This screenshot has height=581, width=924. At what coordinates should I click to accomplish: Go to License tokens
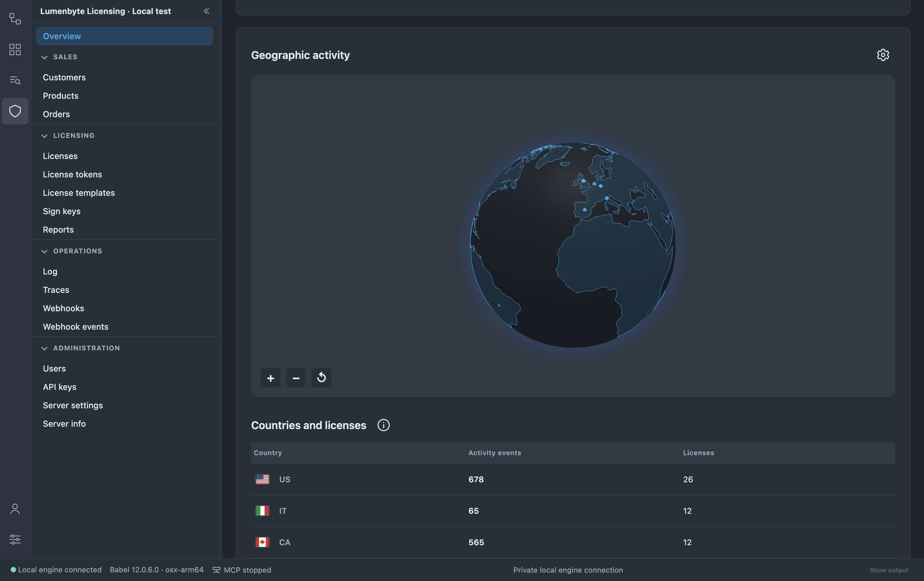[x=73, y=174]
